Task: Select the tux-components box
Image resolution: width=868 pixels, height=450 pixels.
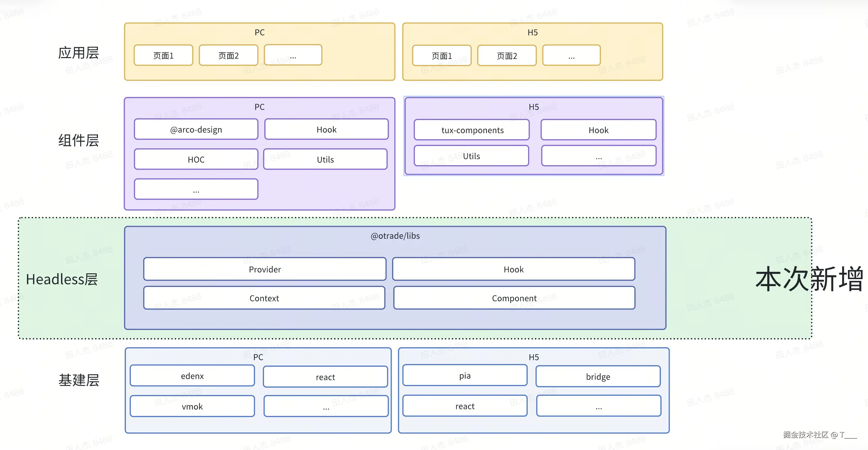Action: click(472, 130)
